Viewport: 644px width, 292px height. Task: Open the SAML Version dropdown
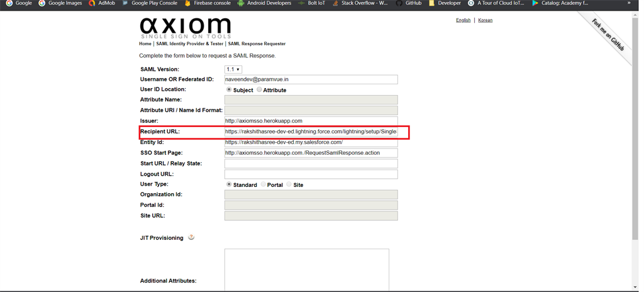pos(233,69)
